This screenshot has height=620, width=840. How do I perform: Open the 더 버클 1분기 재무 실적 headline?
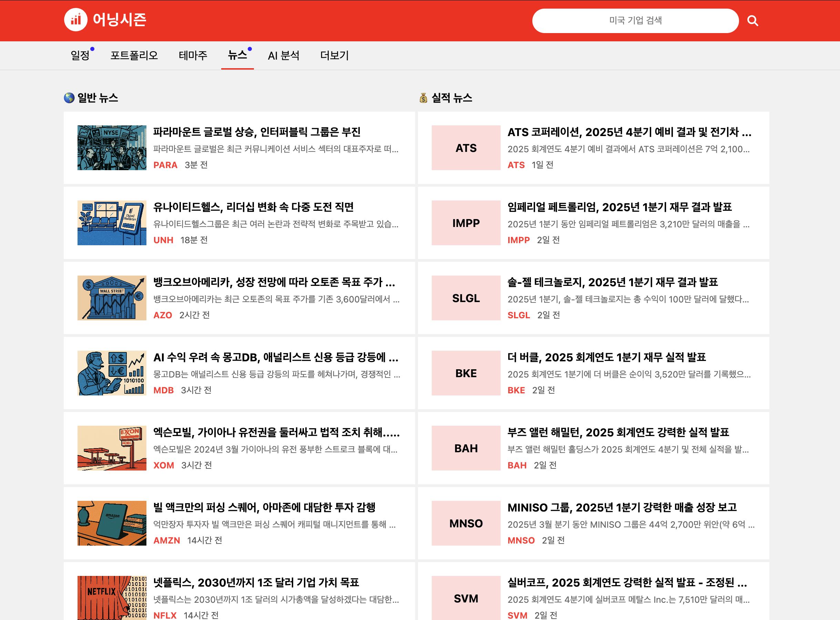point(606,357)
